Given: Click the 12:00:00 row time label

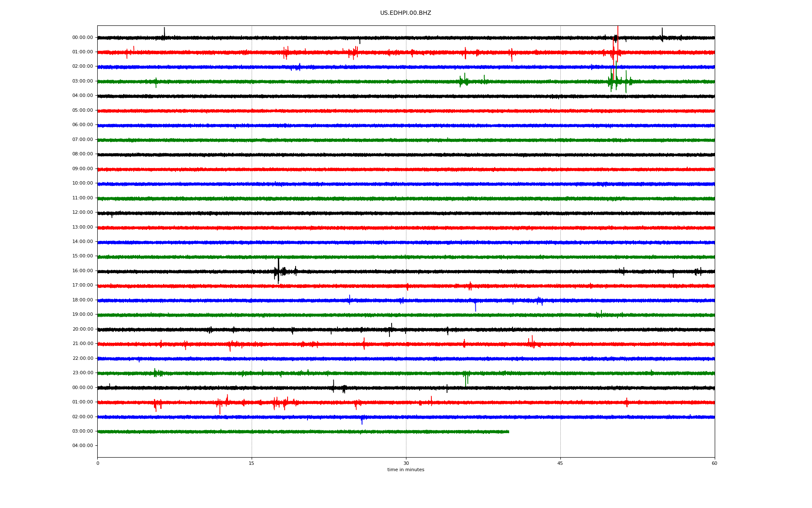Looking at the screenshot, I should pos(82,213).
